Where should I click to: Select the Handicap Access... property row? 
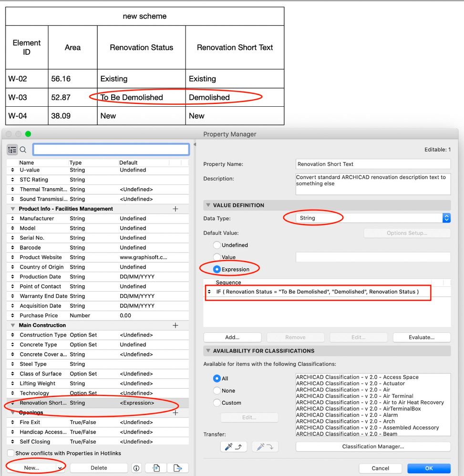point(98,432)
